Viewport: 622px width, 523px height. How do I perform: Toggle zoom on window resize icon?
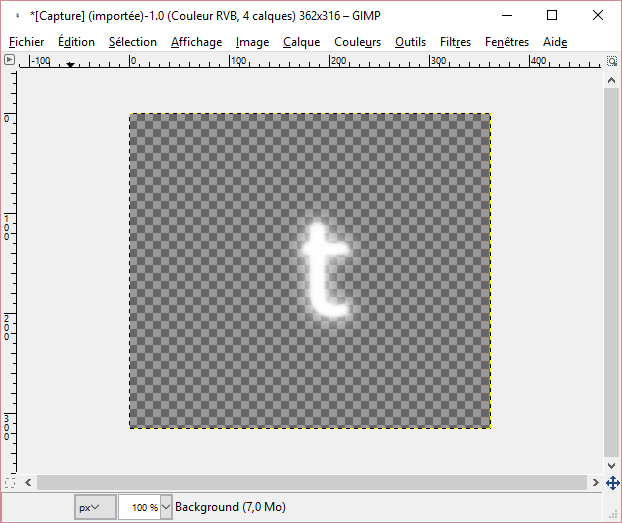[x=612, y=61]
